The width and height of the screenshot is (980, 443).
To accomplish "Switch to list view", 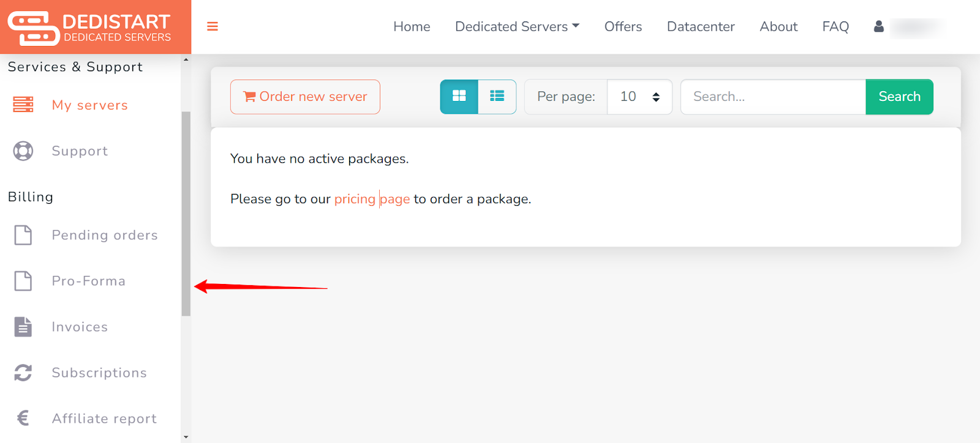I will coord(497,97).
